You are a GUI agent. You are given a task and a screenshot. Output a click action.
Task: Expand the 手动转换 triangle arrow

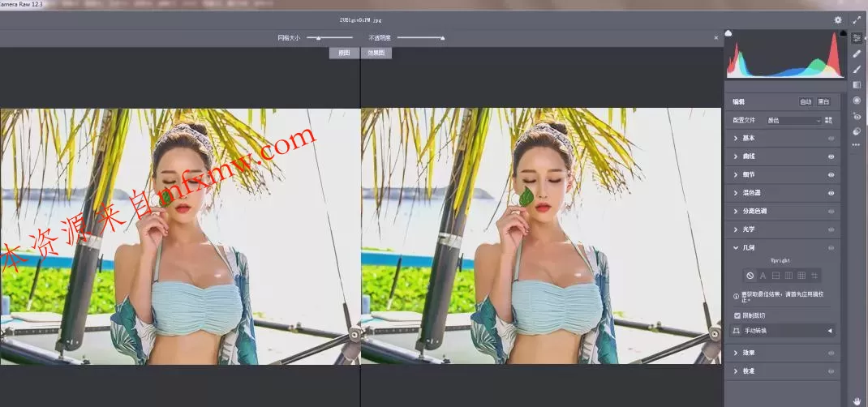[x=829, y=331]
